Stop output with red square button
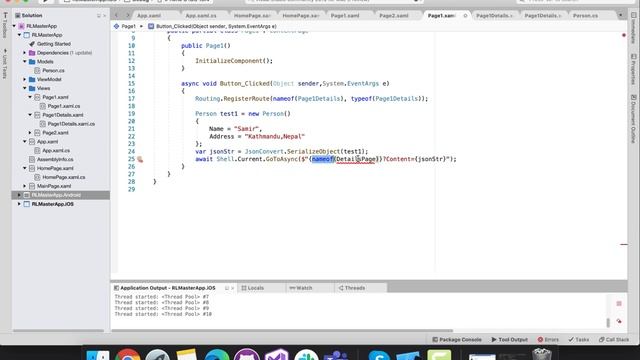640x360 pixels. click(619, 304)
